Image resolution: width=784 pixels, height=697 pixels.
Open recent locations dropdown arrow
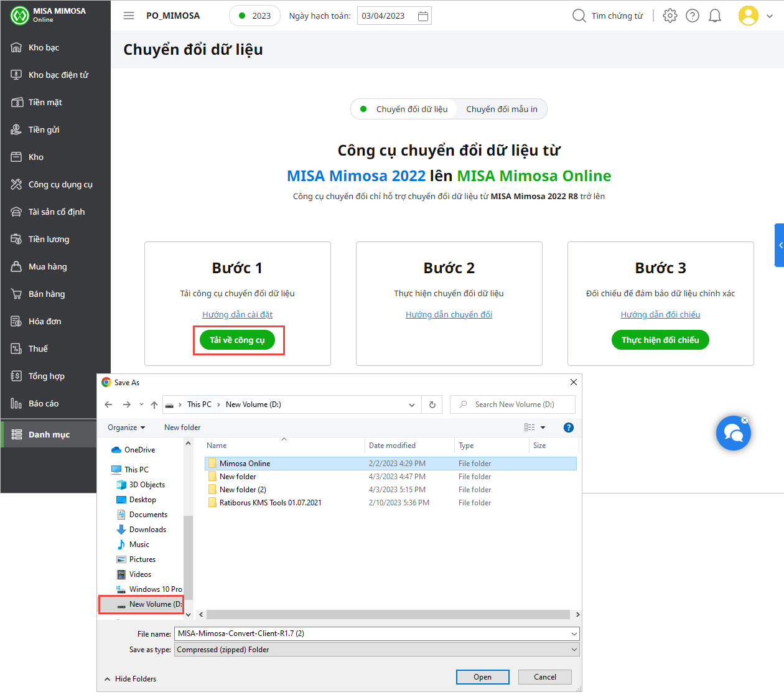141,405
